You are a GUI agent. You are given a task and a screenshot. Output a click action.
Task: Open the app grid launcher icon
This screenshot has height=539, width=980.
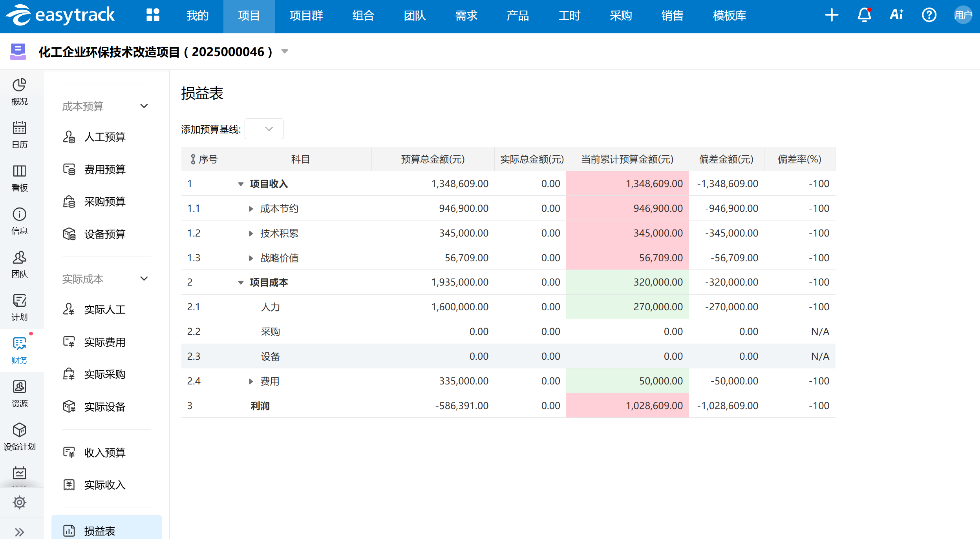[153, 15]
